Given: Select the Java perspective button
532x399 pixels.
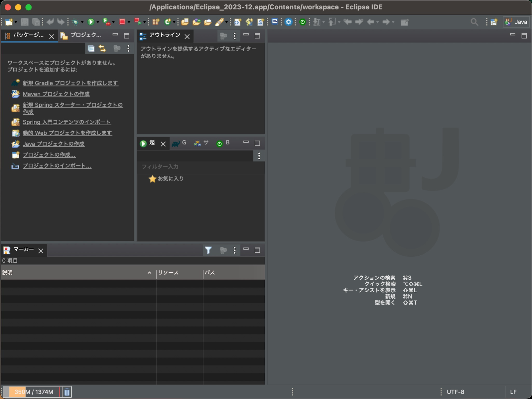Looking at the screenshot, I should tap(516, 22).
